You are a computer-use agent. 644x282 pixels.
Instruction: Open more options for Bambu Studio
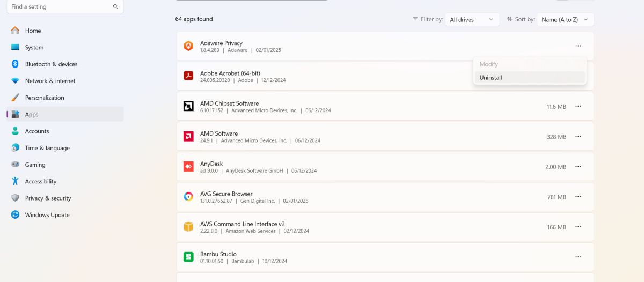(x=578, y=257)
